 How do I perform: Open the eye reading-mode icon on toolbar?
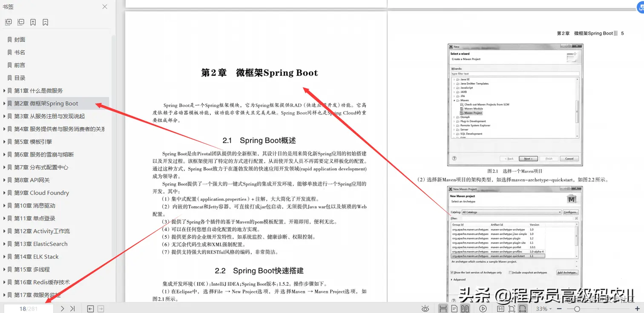(425, 308)
